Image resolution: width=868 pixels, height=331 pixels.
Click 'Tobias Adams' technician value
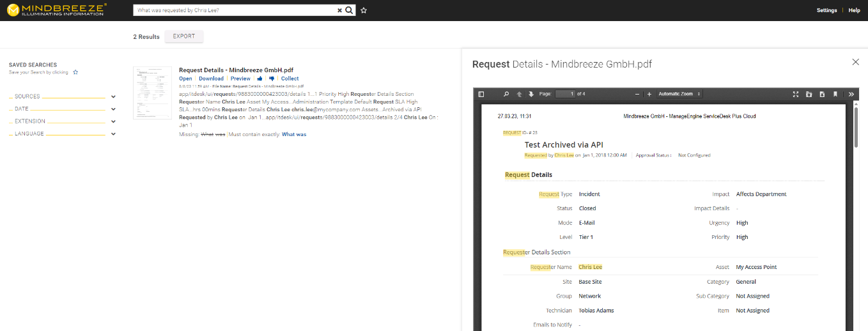point(596,311)
